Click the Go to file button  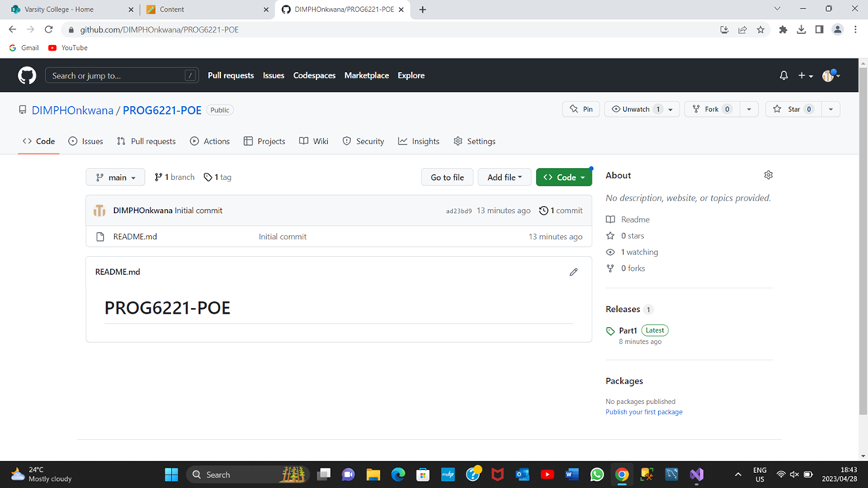point(447,177)
